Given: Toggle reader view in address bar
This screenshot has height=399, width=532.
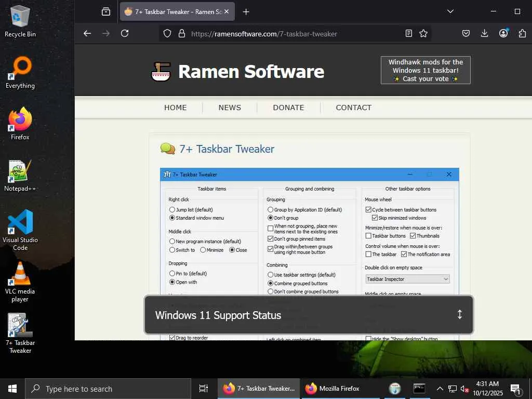Looking at the screenshot, I should tap(409, 33).
